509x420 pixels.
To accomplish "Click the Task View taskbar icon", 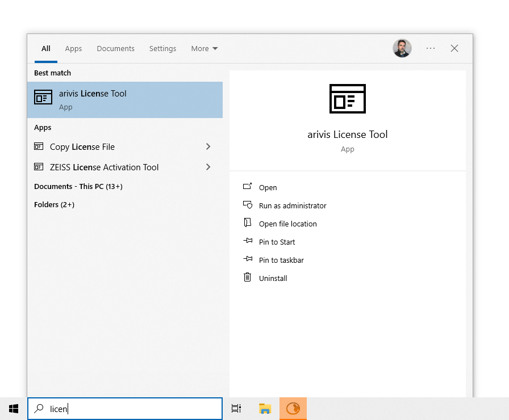I will (236, 409).
